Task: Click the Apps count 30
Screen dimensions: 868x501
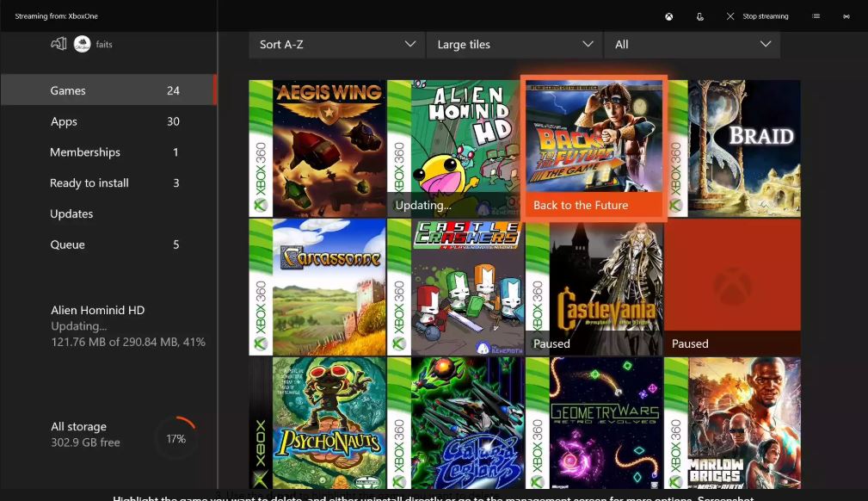Action: pos(173,121)
